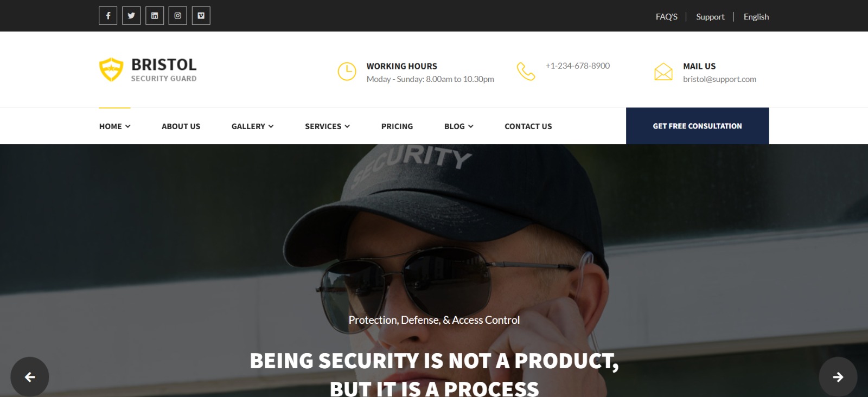Screen dimensions: 868x397
Task: Open the LinkedIn social icon
Action: pos(155,16)
